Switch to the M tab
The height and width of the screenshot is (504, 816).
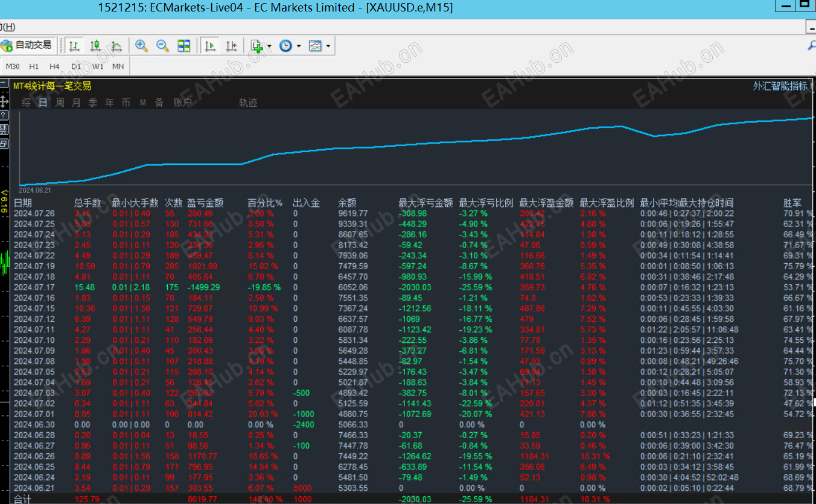coord(143,103)
